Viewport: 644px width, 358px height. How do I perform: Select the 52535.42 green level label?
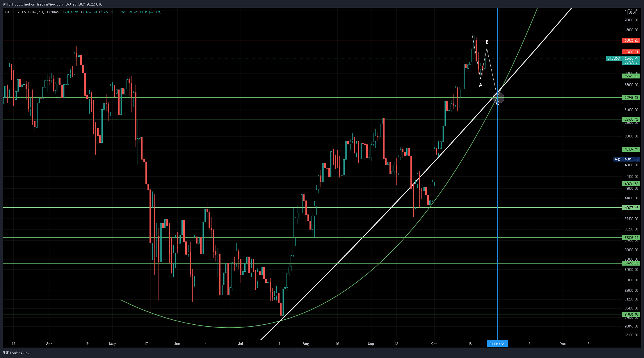click(631, 119)
